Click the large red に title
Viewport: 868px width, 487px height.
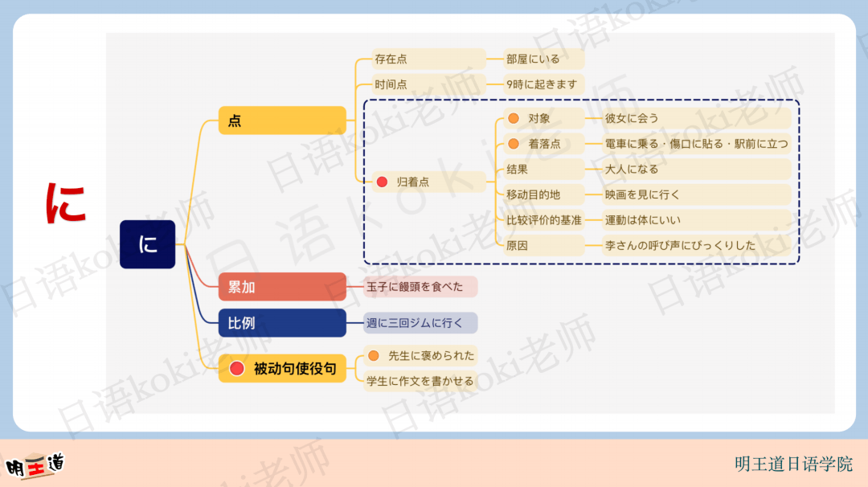tap(66, 203)
